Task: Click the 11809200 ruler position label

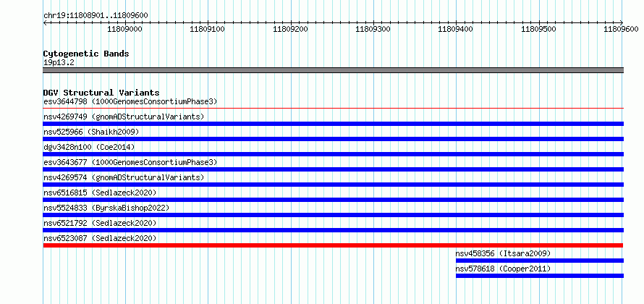Action: [290, 29]
